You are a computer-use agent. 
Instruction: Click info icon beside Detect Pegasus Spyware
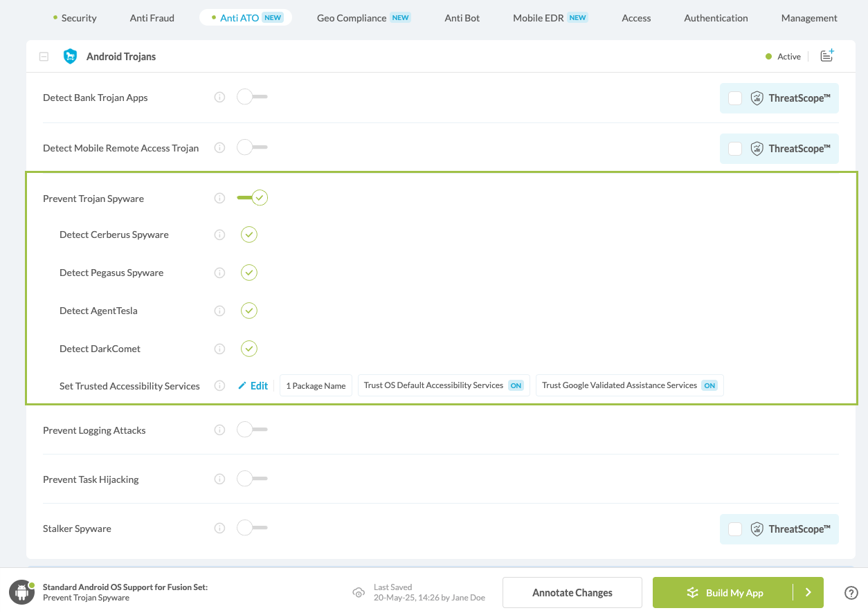click(x=219, y=273)
